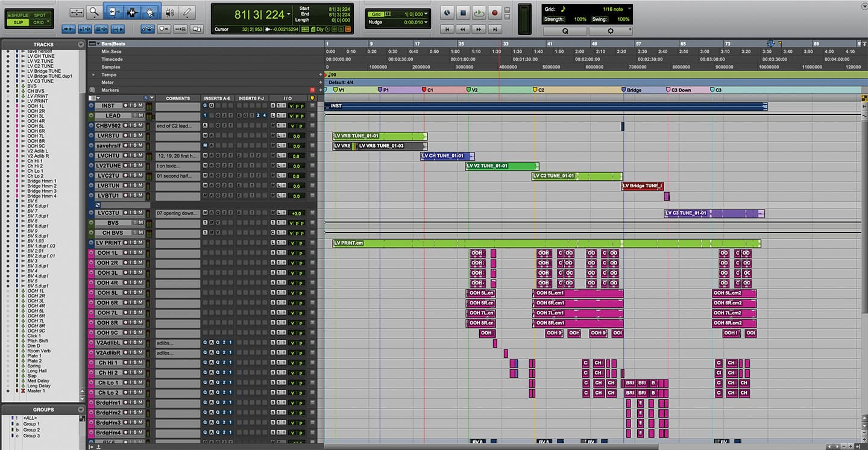Expand the Tempo ruler
Viewport: 868px width, 450px height.
point(93,75)
